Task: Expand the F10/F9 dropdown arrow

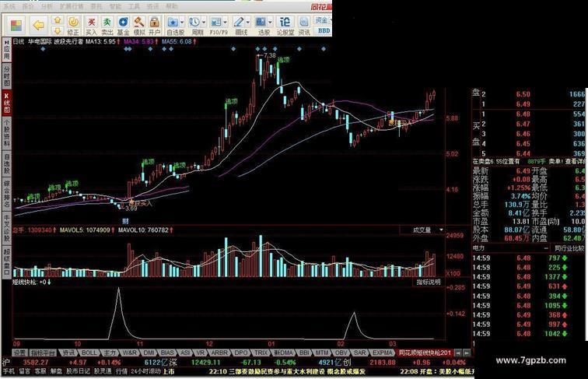Action: (226, 22)
